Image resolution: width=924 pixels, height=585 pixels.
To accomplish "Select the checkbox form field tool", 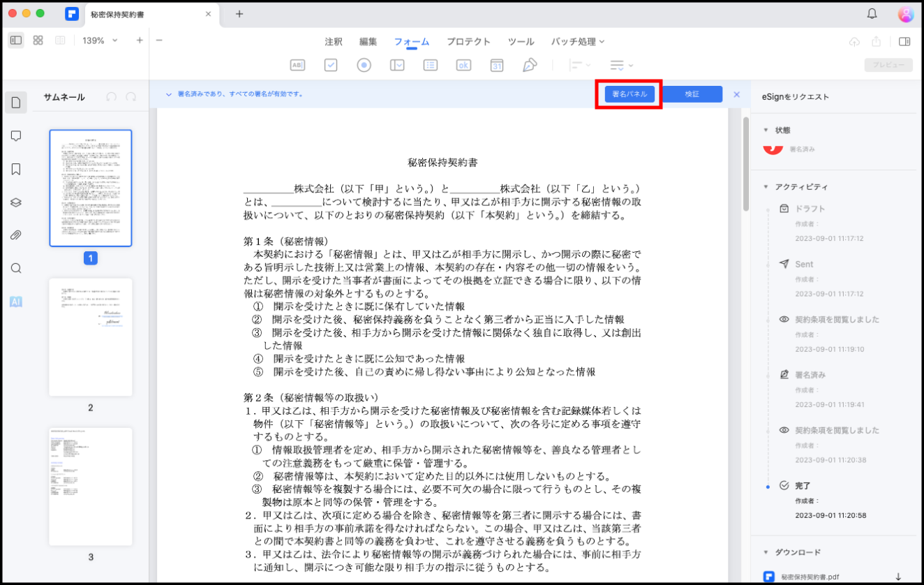I will pyautogui.click(x=331, y=65).
